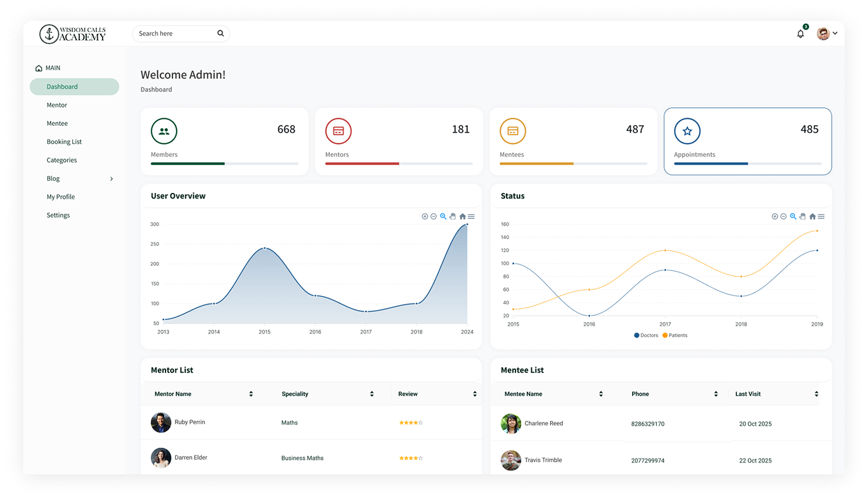The image size is (868, 500).
Task: Go to Categories in sidebar
Action: point(62,160)
